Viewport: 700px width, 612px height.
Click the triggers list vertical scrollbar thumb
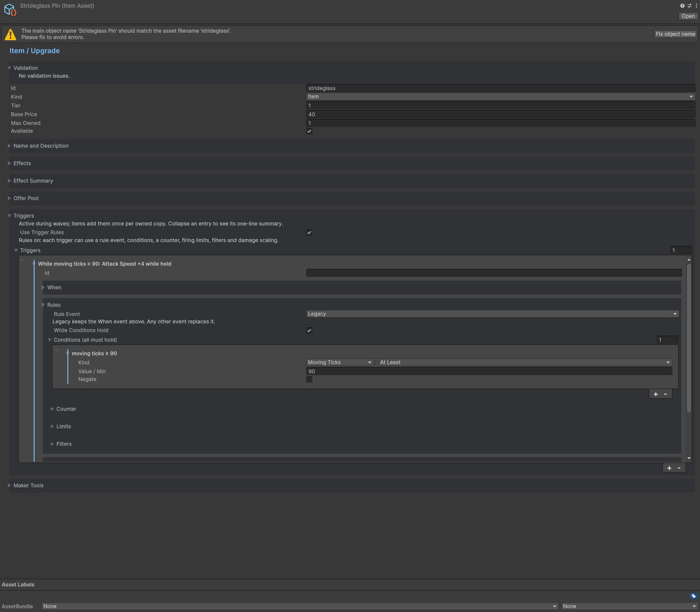coord(689,338)
